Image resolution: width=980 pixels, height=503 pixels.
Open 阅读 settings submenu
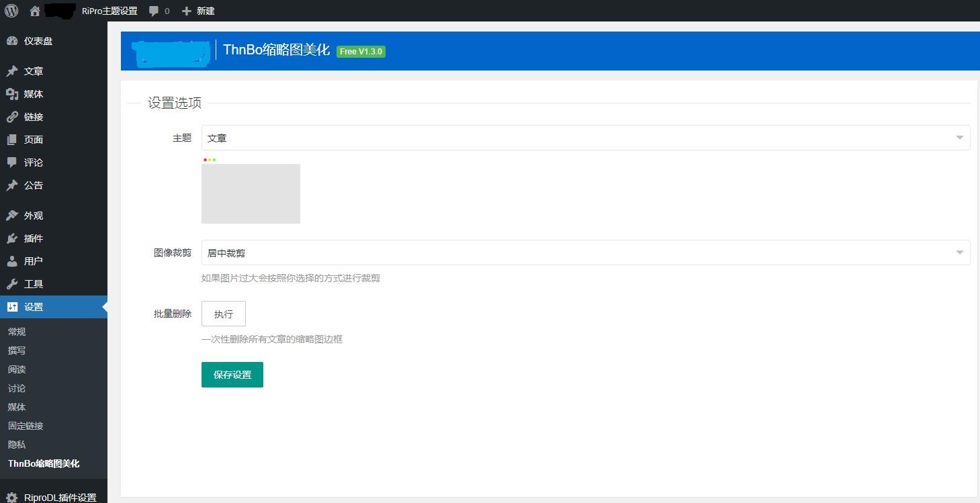point(17,369)
